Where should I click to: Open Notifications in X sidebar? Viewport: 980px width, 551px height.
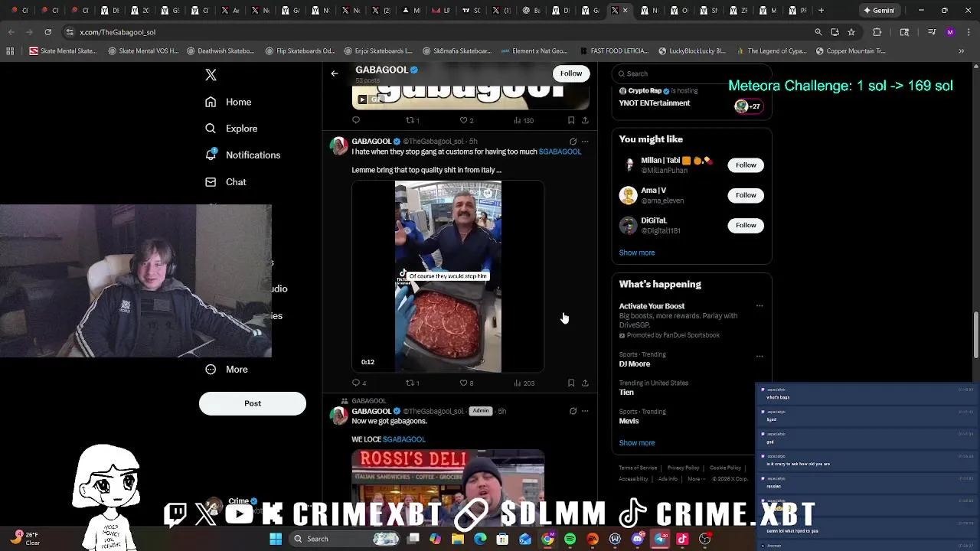pyautogui.click(x=243, y=155)
